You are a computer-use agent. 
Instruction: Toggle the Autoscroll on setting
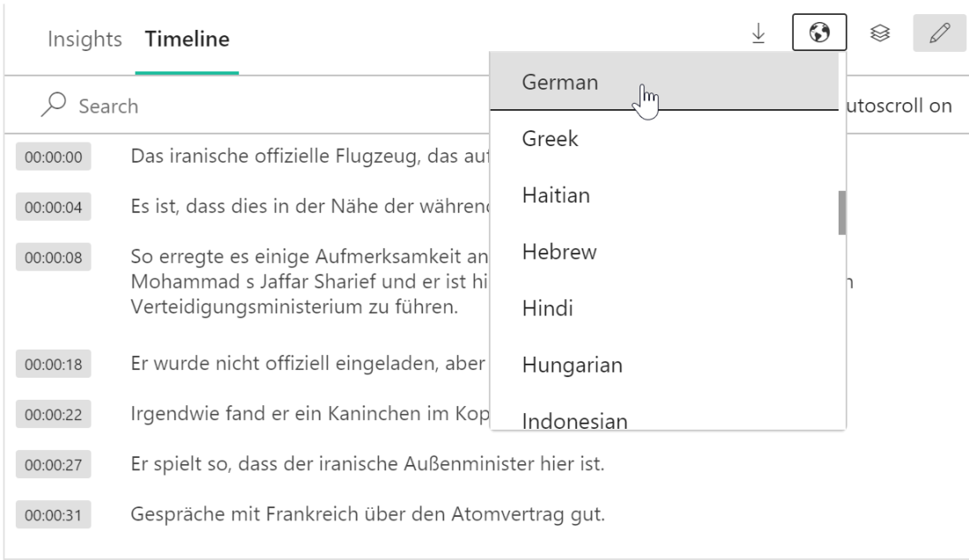tap(899, 106)
